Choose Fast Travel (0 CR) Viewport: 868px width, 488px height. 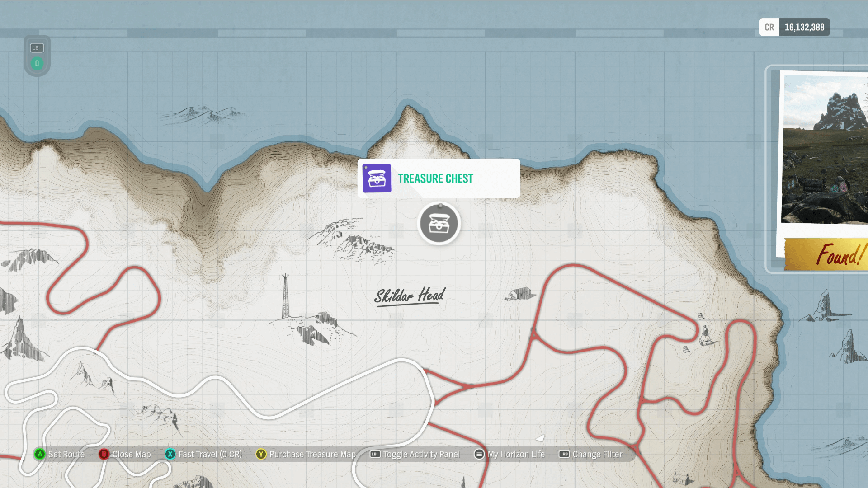tap(210, 454)
